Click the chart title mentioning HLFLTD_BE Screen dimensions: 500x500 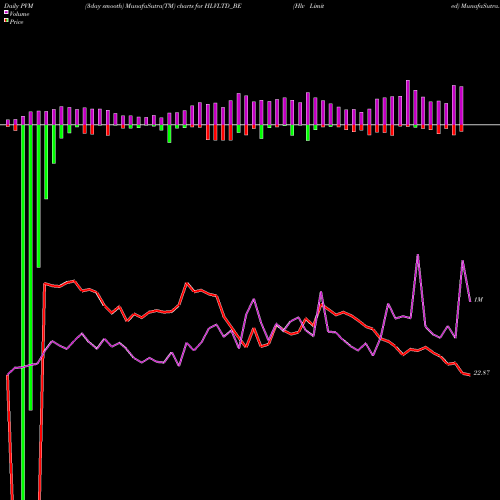(163, 6)
